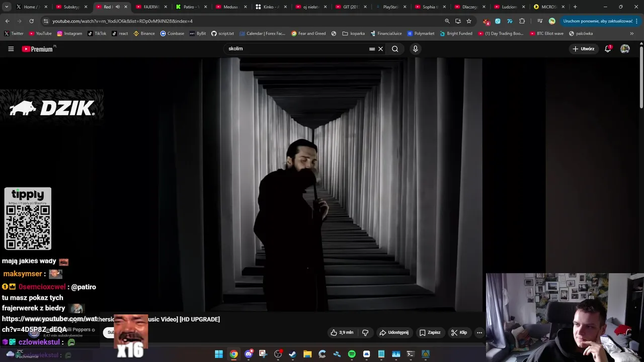This screenshot has height=362, width=644.
Task: Open the Fear and Greed bookmark
Action: click(308, 34)
